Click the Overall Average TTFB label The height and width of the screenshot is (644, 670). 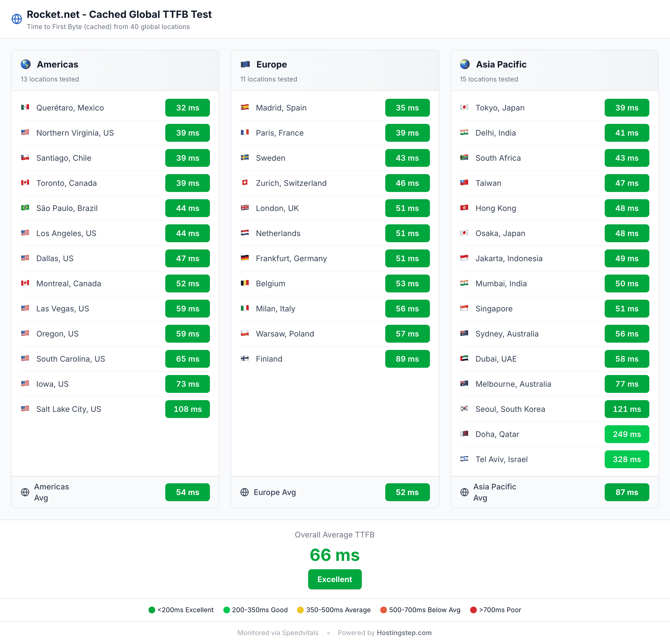point(335,535)
